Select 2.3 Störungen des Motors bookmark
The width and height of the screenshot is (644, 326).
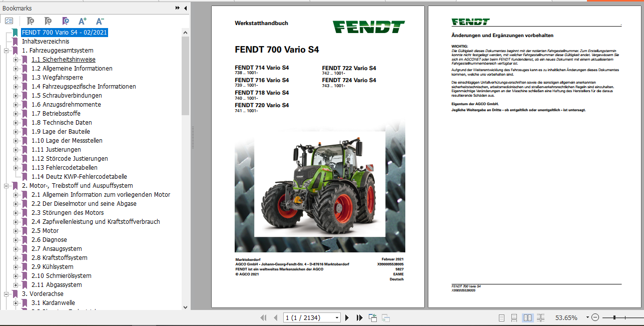point(68,213)
